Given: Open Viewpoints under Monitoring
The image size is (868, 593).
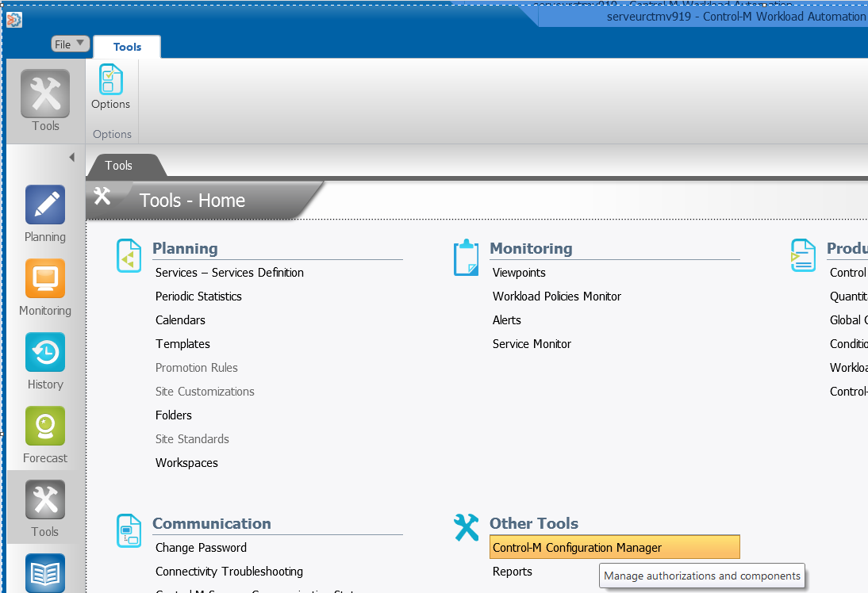Looking at the screenshot, I should [519, 273].
